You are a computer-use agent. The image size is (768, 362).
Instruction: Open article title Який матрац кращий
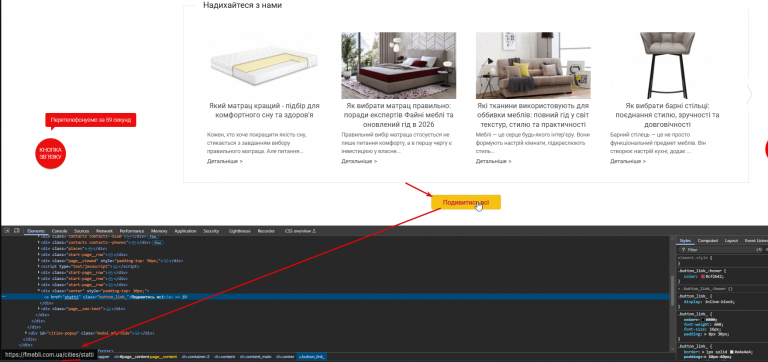tap(264, 110)
